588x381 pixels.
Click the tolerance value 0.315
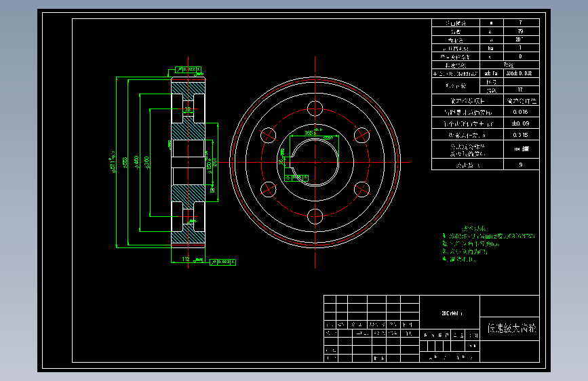click(x=520, y=135)
